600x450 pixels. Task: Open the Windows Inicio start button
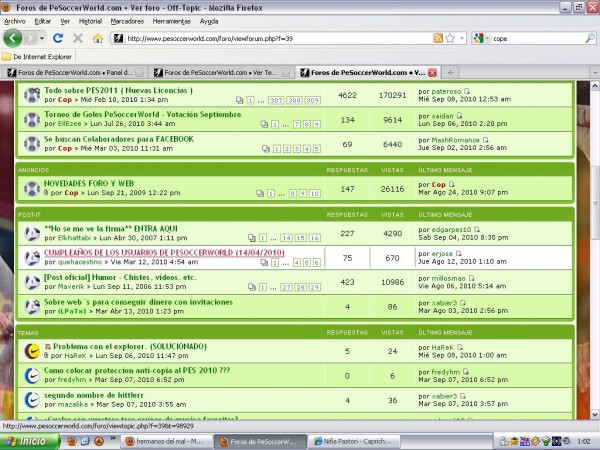click(30, 441)
